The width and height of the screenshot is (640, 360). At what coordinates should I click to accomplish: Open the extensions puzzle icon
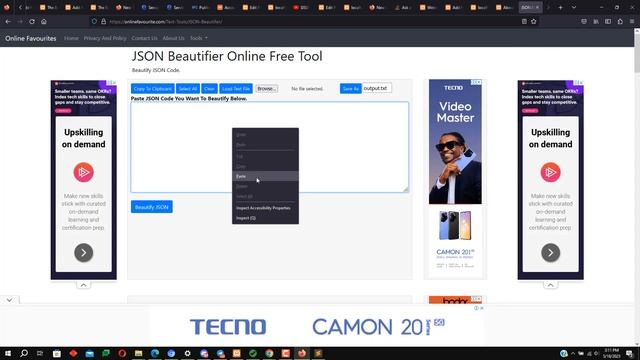point(620,22)
